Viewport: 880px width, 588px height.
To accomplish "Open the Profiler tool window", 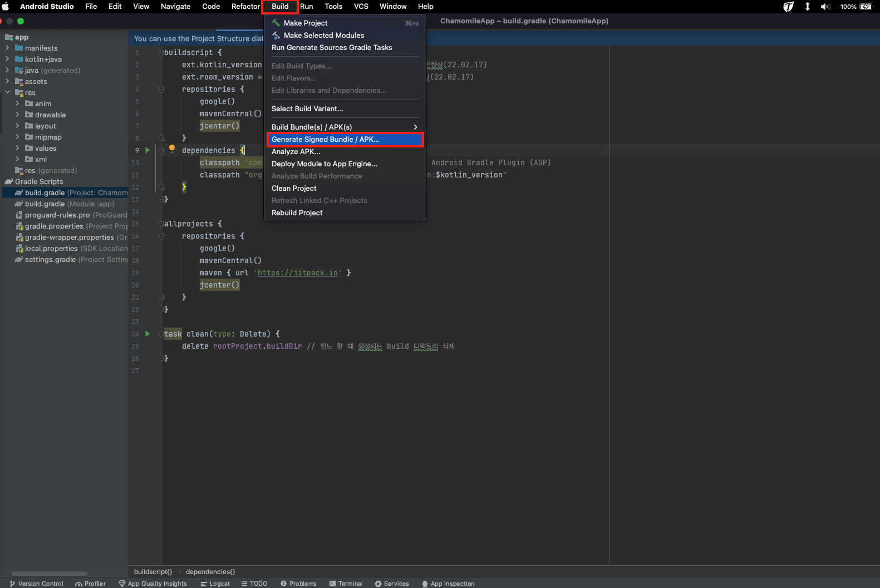I will (91, 584).
